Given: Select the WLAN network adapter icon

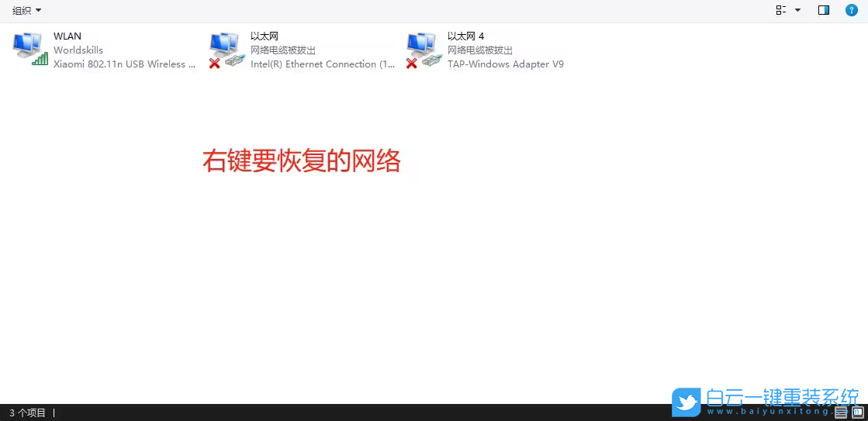Looking at the screenshot, I should click(x=30, y=50).
